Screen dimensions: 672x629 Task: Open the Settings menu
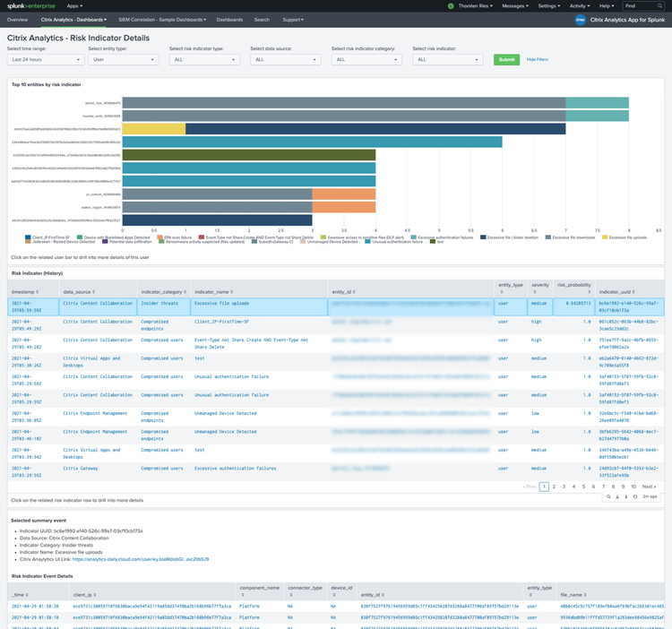549,6
